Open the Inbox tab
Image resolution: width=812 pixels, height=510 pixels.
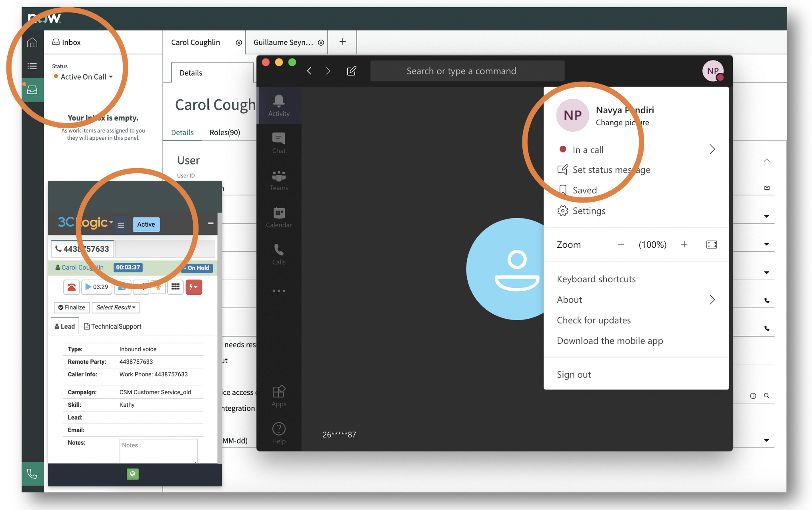click(66, 42)
